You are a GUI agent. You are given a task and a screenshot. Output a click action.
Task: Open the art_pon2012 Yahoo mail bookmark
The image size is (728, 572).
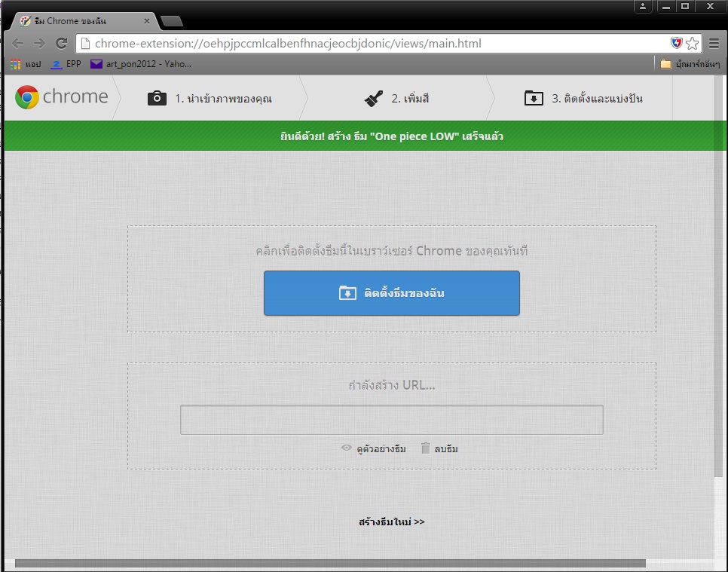point(141,64)
